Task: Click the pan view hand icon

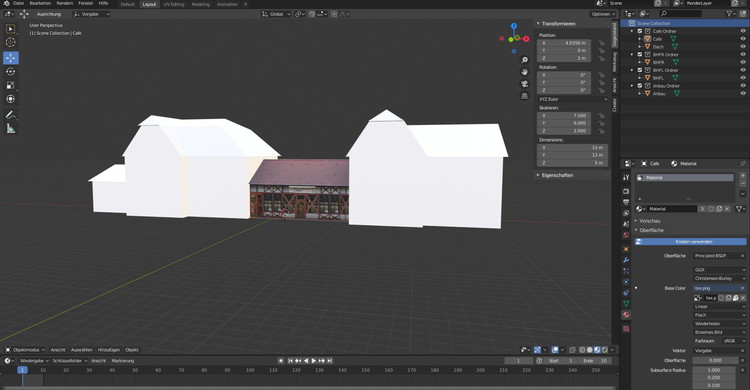Action: click(524, 72)
